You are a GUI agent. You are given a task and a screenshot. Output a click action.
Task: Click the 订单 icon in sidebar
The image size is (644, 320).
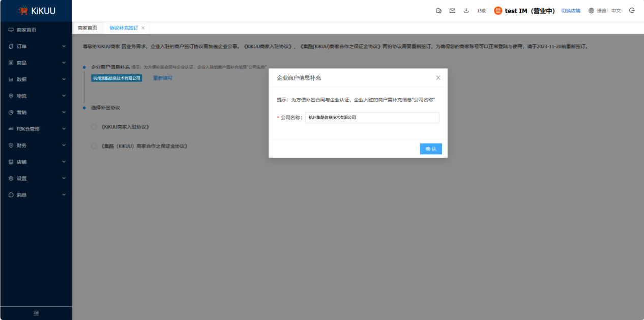[x=11, y=46]
